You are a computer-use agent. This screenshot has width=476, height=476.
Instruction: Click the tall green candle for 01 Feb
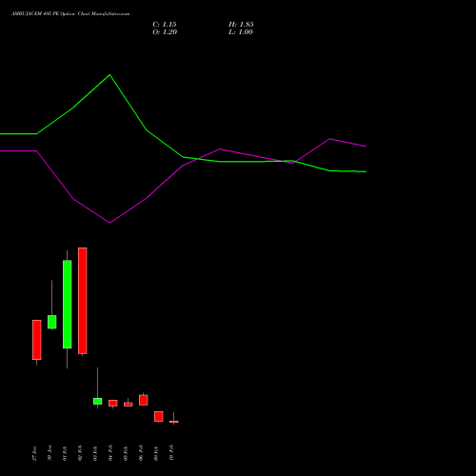tap(68, 304)
